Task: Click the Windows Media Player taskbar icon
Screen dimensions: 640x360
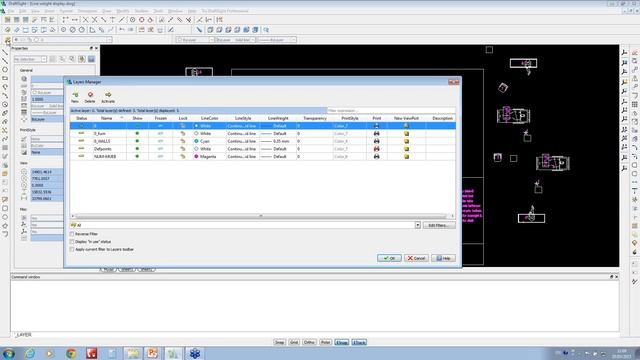Action: point(50,353)
